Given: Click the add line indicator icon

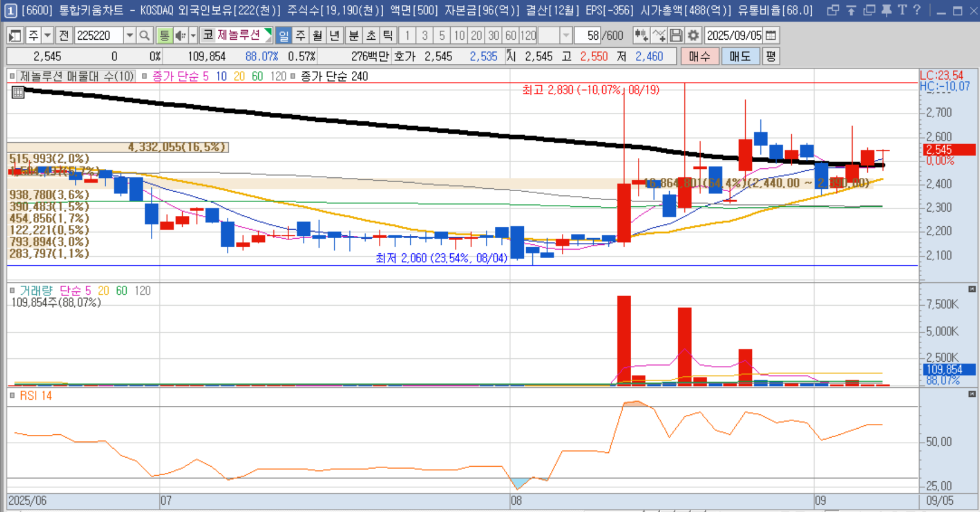Looking at the screenshot, I should (659, 36).
